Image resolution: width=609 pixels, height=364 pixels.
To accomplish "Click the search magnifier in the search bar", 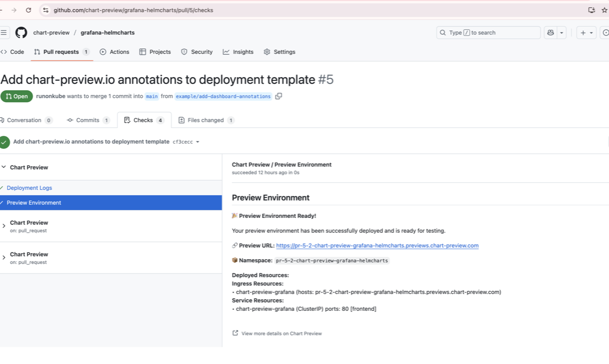I will pos(442,33).
